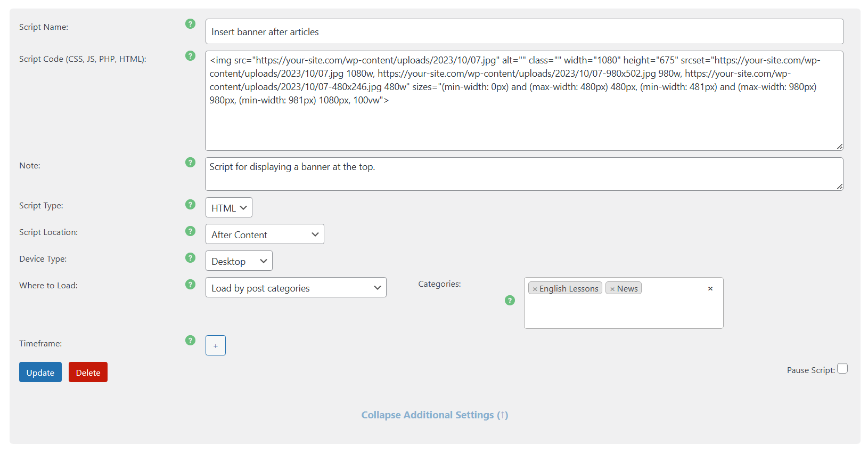The height and width of the screenshot is (453, 868).
Task: Open the Load by post categories dropdown
Action: [296, 288]
